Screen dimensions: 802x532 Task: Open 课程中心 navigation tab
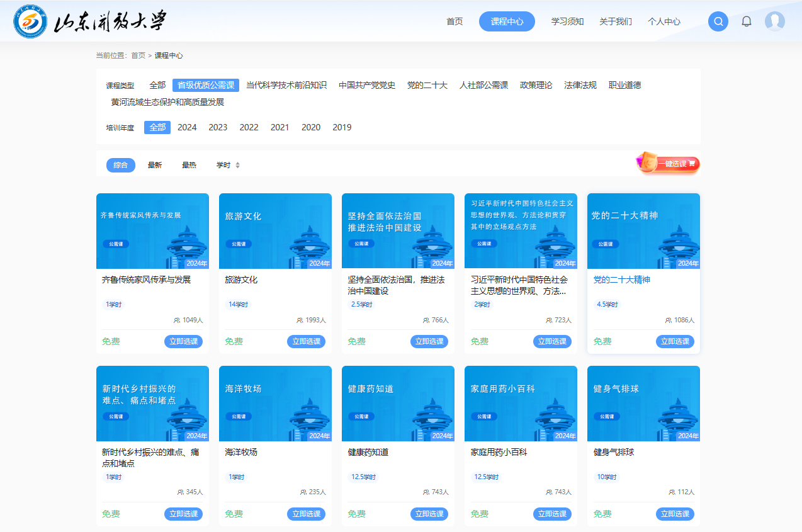coord(507,21)
